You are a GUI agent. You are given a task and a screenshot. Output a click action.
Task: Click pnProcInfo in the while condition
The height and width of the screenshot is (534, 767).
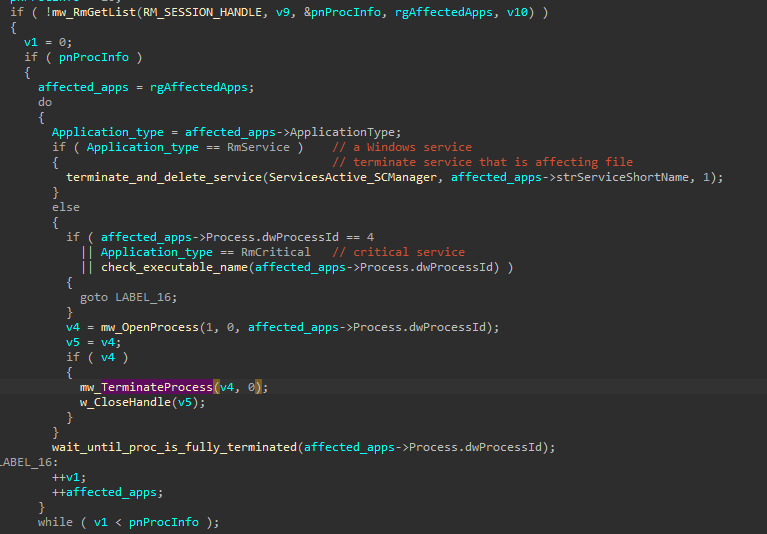[166, 522]
